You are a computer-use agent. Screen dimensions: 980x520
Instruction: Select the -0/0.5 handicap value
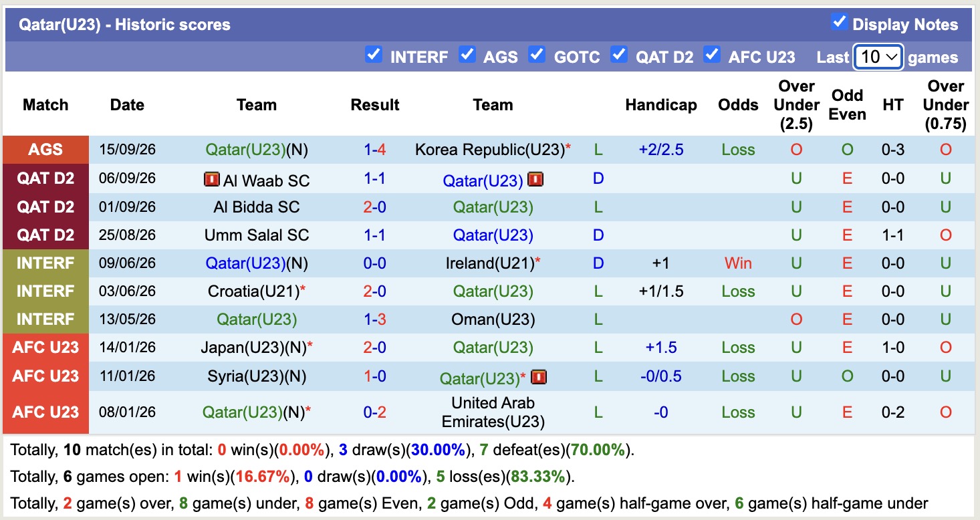click(x=661, y=376)
